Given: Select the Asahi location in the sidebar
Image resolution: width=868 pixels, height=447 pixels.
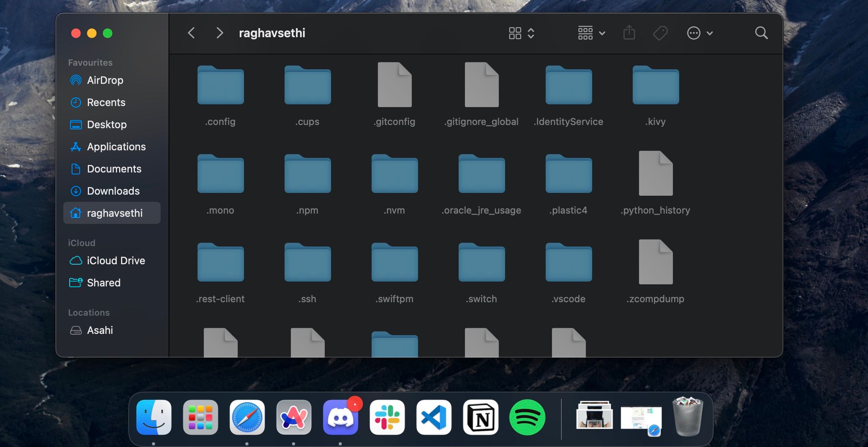Looking at the screenshot, I should (x=100, y=330).
